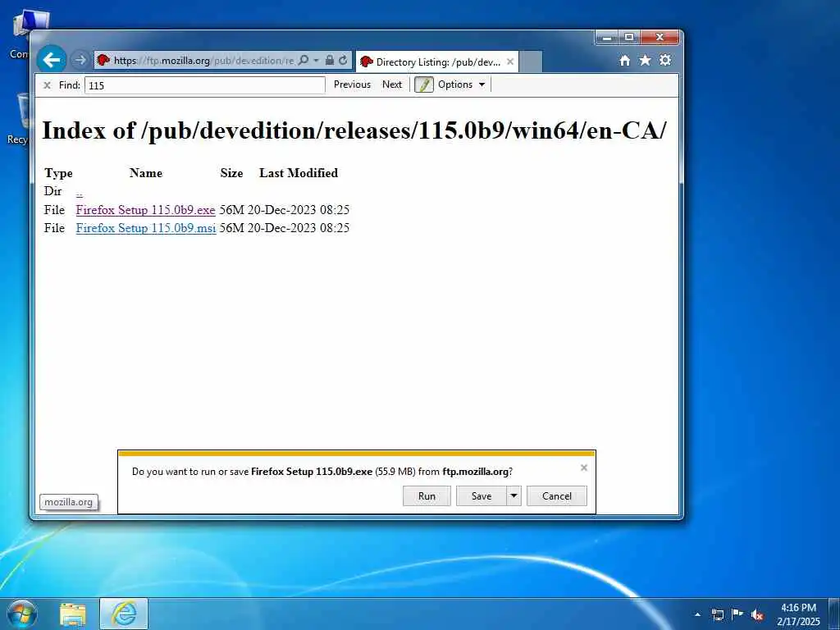
Task: Select the Directory Listing tab
Action: click(436, 62)
